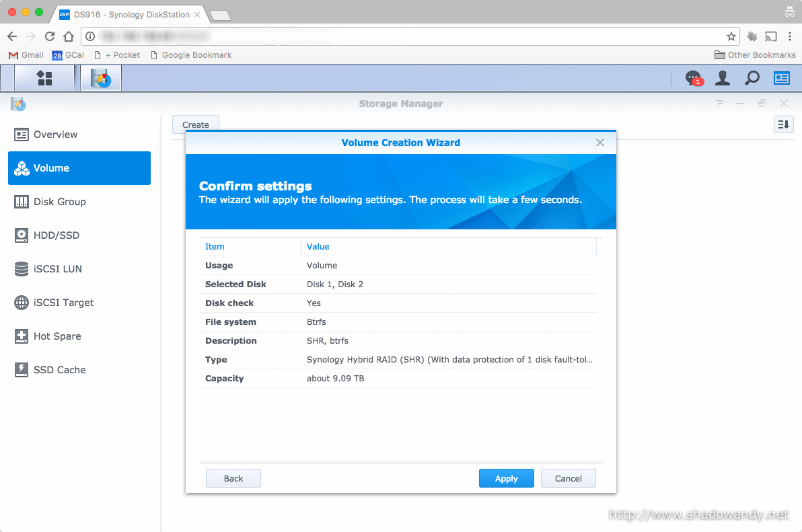Open the SSD Cache section
Image resolution: width=802 pixels, height=532 pixels.
click(79, 370)
